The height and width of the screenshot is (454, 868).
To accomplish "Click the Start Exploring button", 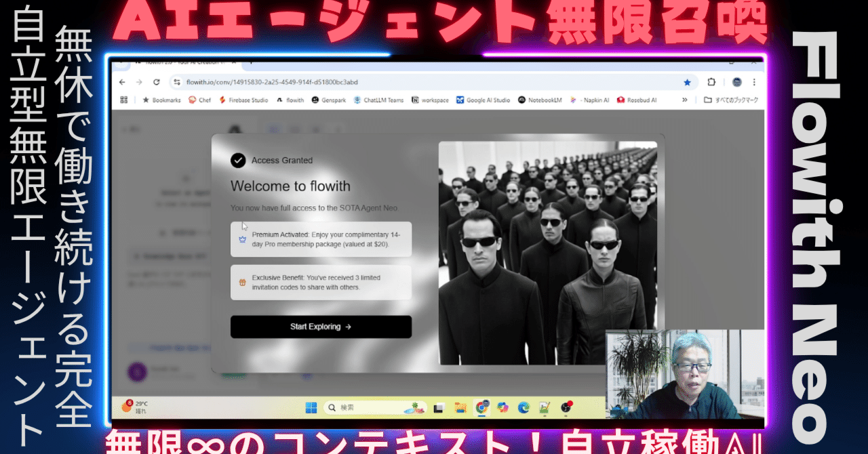I will coord(321,327).
